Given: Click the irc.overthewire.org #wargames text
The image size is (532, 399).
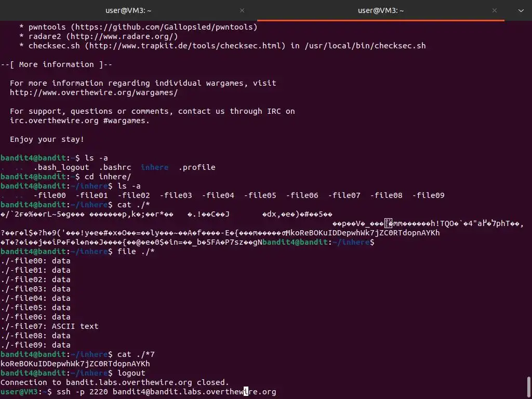Looking at the screenshot, I should tap(79, 121).
